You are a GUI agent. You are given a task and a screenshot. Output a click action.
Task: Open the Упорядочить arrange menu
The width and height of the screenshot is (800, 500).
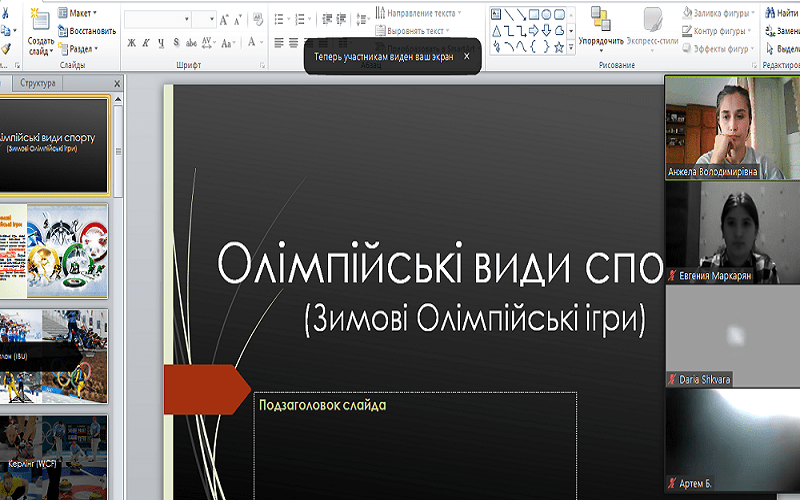coord(600,27)
